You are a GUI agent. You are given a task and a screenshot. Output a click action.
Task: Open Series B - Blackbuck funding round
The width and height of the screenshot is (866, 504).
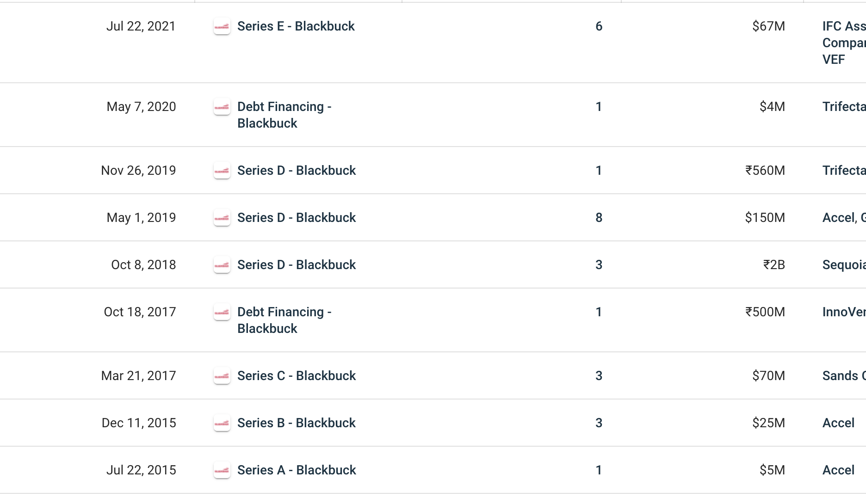pyautogui.click(x=296, y=423)
